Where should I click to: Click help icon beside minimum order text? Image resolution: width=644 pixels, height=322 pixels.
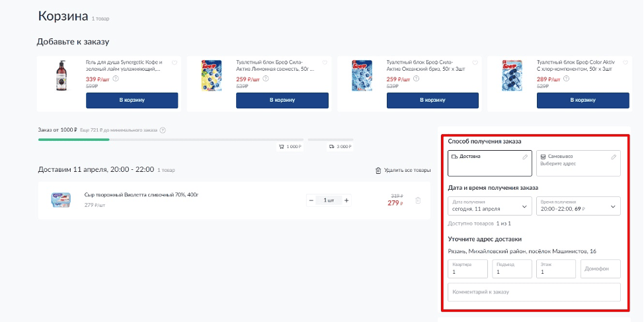(x=163, y=130)
